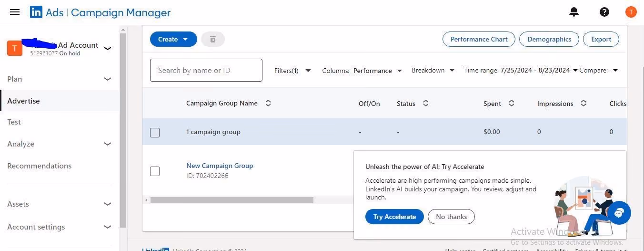This screenshot has height=251, width=644.
Task: Click the trash delete icon
Action: tap(213, 39)
